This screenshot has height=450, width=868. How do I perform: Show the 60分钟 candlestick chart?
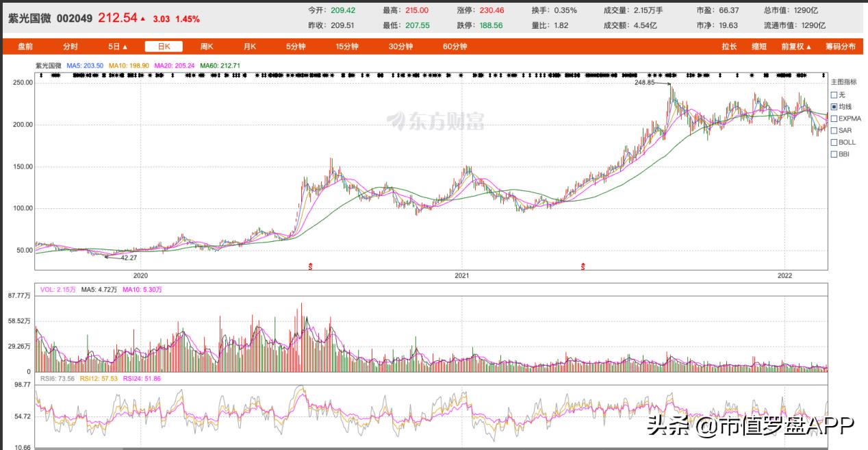coord(455,47)
